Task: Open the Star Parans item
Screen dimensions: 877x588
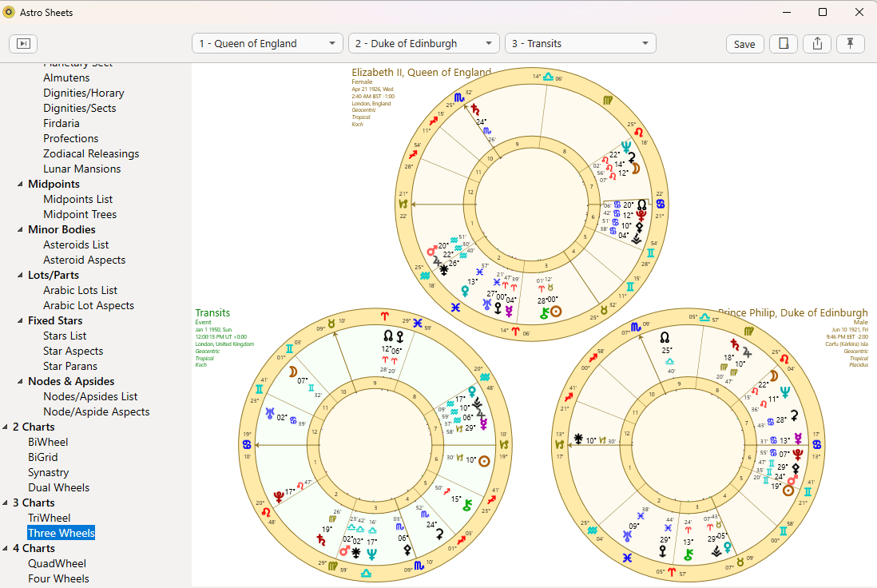Action: [70, 366]
